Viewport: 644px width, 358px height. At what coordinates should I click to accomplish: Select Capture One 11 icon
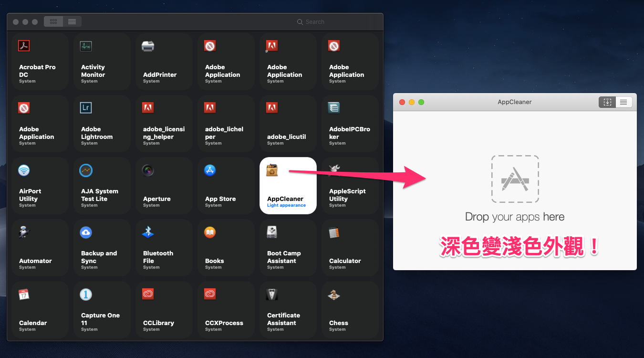click(86, 294)
